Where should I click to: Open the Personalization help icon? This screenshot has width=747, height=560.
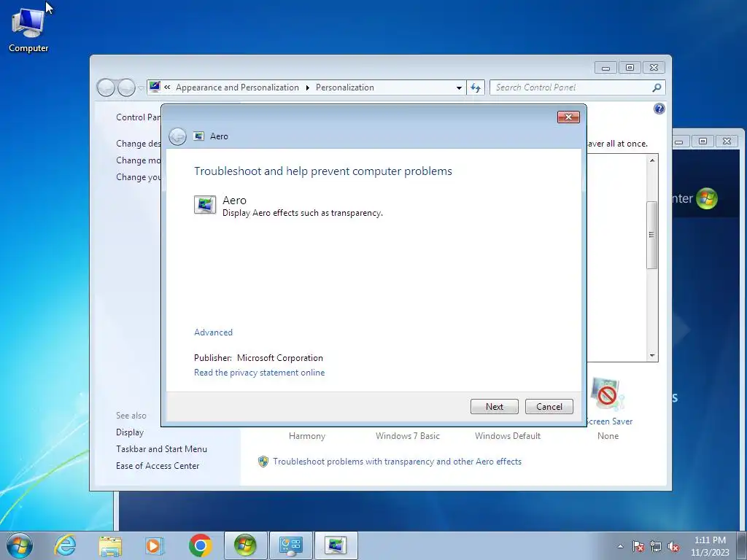pyautogui.click(x=659, y=109)
